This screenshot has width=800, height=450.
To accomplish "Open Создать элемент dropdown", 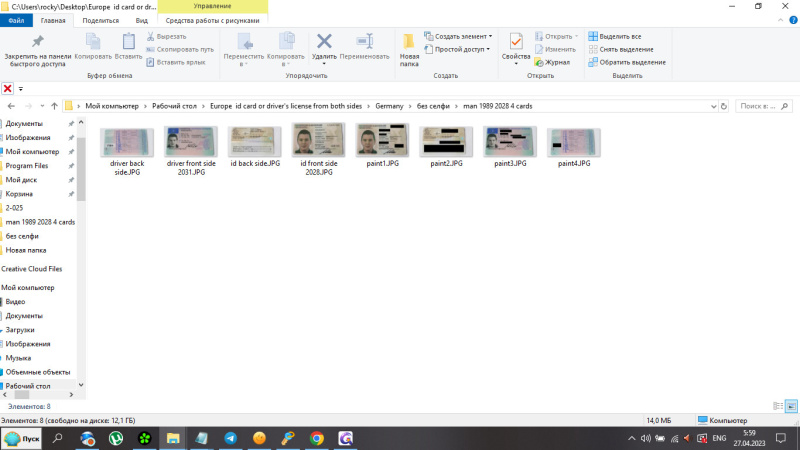I will (x=458, y=36).
